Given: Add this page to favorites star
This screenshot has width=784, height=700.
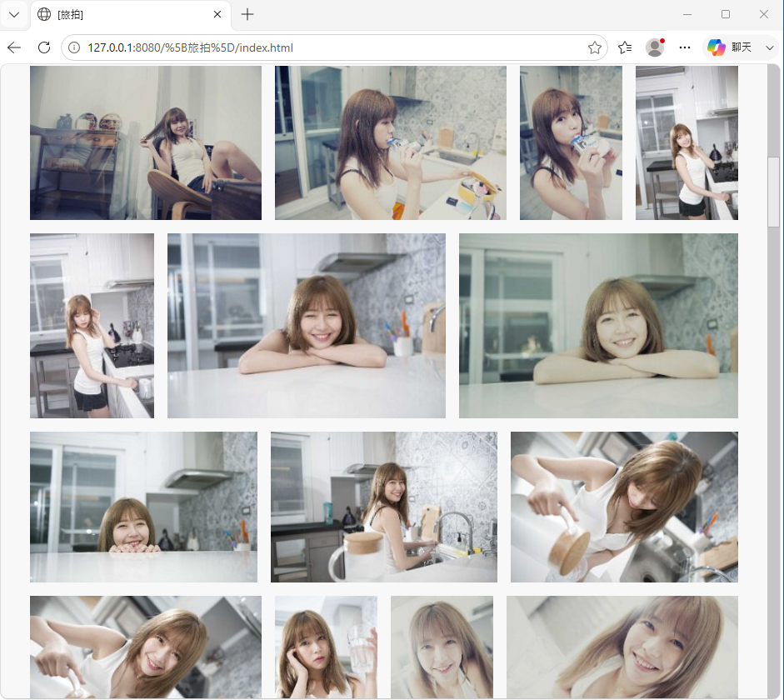Looking at the screenshot, I should point(594,47).
